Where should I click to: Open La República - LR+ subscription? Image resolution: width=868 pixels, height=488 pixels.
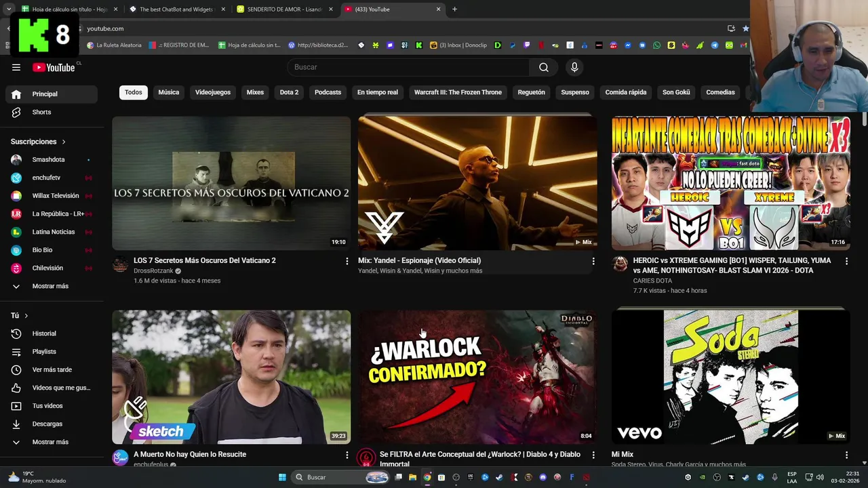click(52, 213)
